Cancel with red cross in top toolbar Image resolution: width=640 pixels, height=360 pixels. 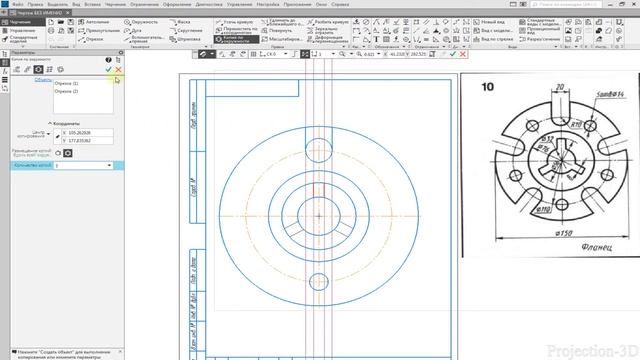(462, 54)
